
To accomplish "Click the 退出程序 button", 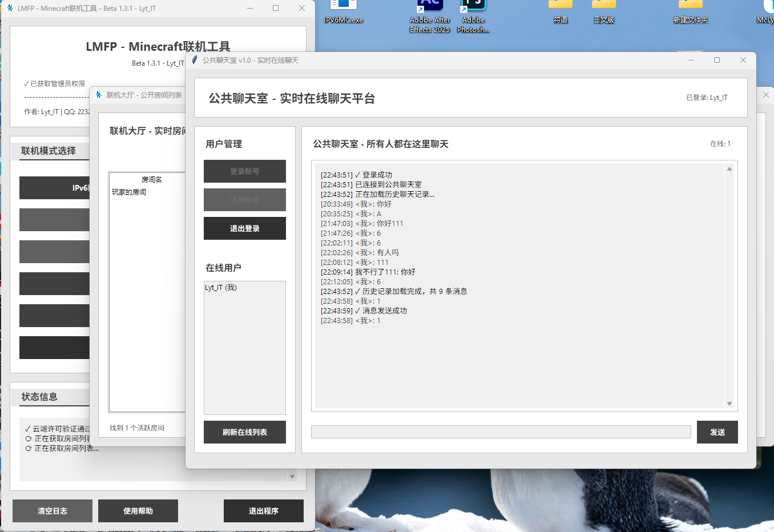I will click(263, 511).
